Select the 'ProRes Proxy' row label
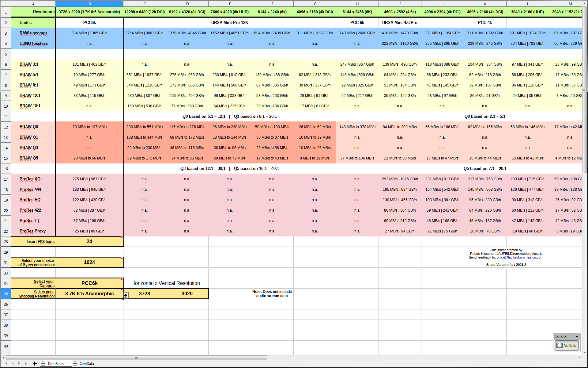 (x=33, y=231)
